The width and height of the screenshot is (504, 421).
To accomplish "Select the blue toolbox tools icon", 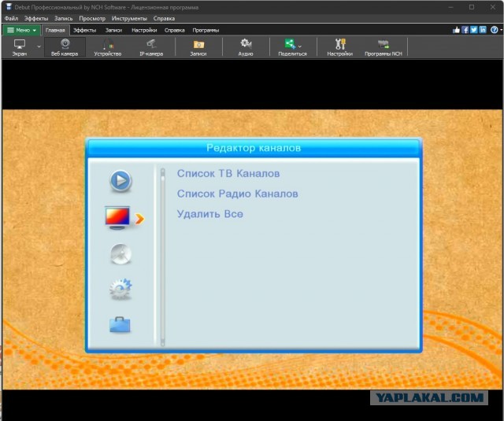I will (120, 325).
